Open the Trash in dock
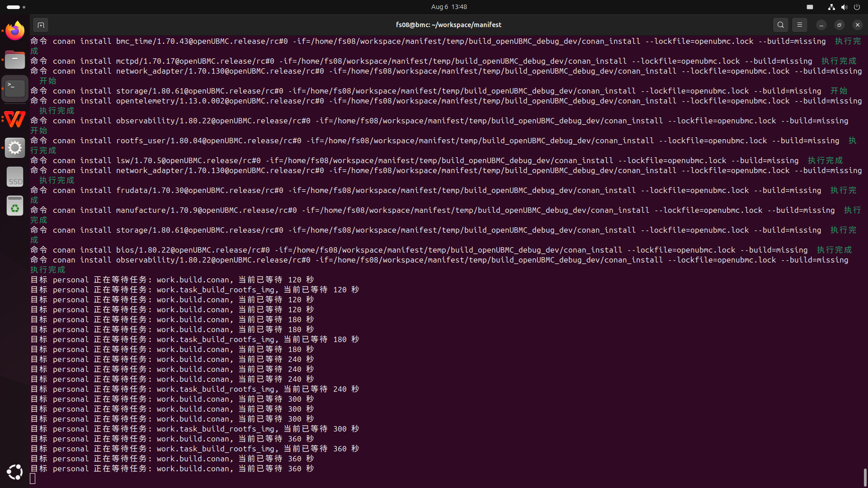The image size is (868, 488). coord(15,206)
